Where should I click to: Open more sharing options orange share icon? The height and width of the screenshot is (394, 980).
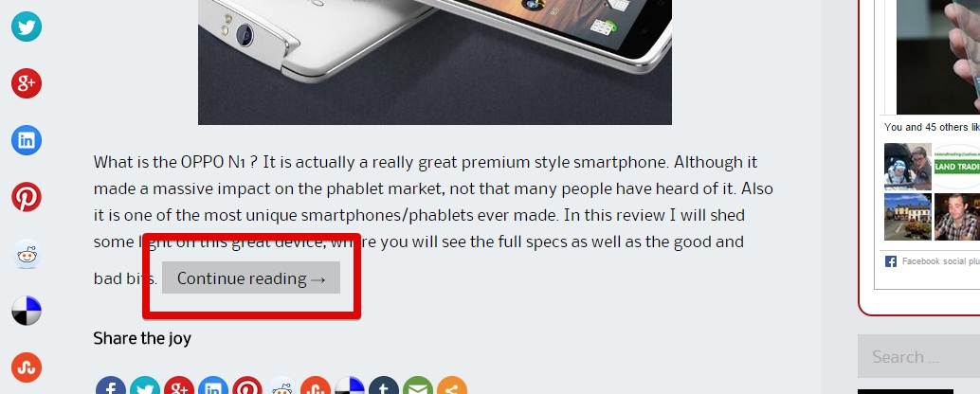[452, 385]
